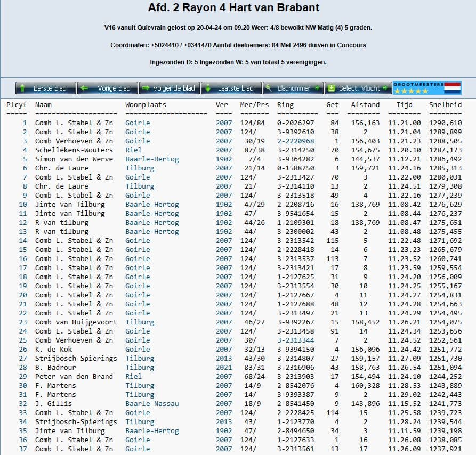Click the Bladnummer search icon
Screen dimensions: 476x455
(x=270, y=88)
